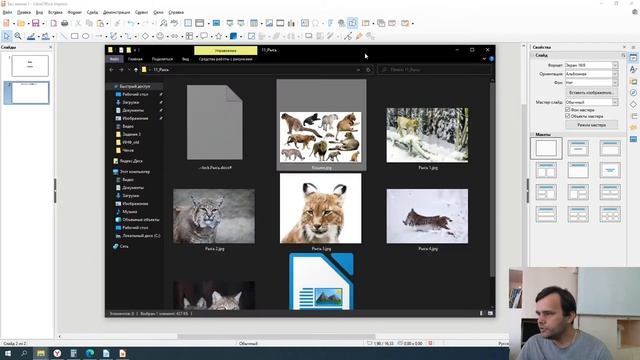Viewport: 640px width, 360px height.
Task: Click the Cut scissors icon in Impress toolbar
Action: [78, 23]
